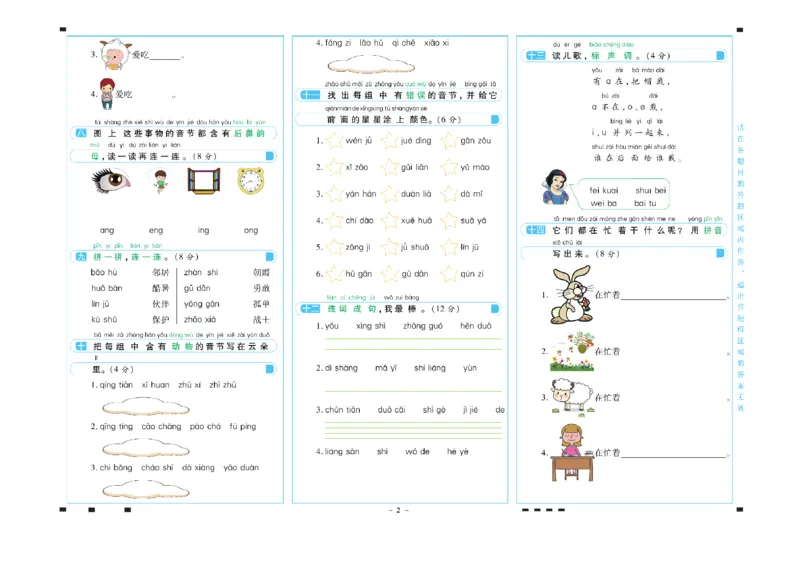Click the white sheep on grass picture
This screenshot has width=800, height=566.
point(572,395)
